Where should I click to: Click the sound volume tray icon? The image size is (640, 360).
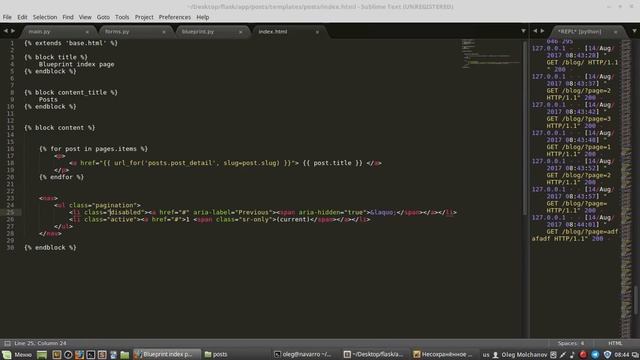pyautogui.click(x=572, y=355)
